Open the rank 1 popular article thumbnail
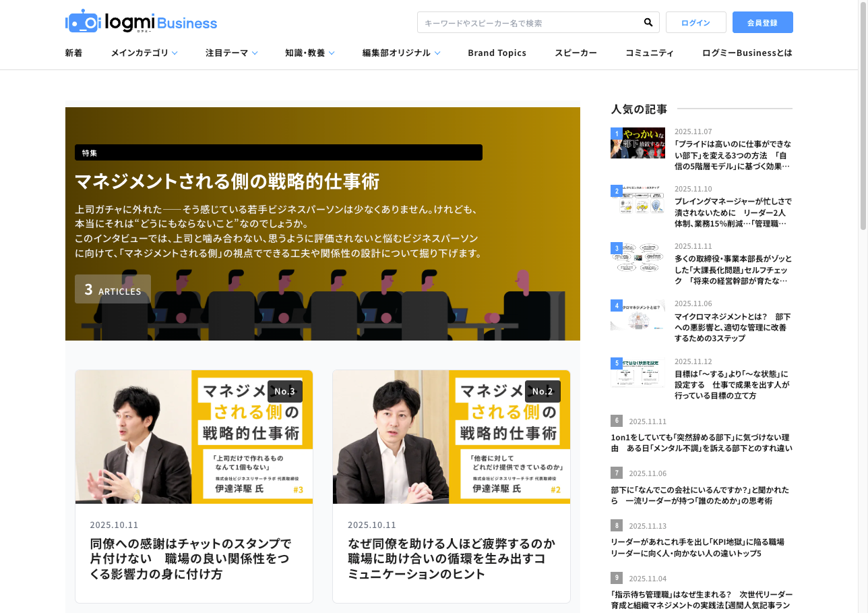The image size is (868, 613). tap(638, 143)
